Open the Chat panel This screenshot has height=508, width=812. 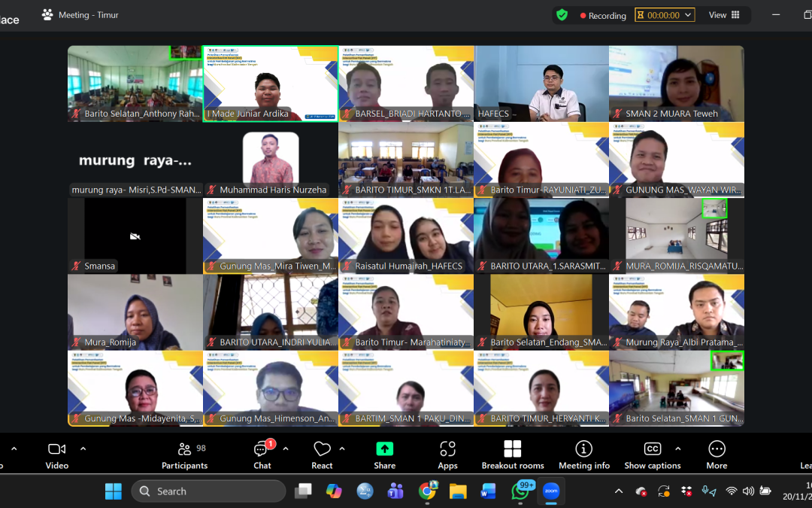262,455
